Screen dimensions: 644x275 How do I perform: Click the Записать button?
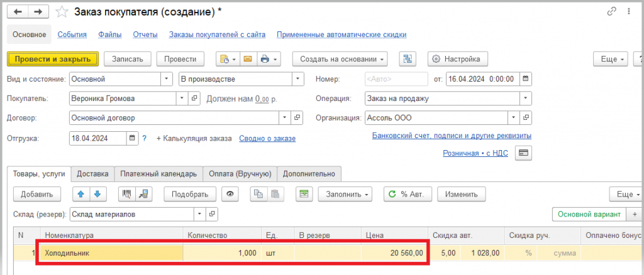coord(127,59)
